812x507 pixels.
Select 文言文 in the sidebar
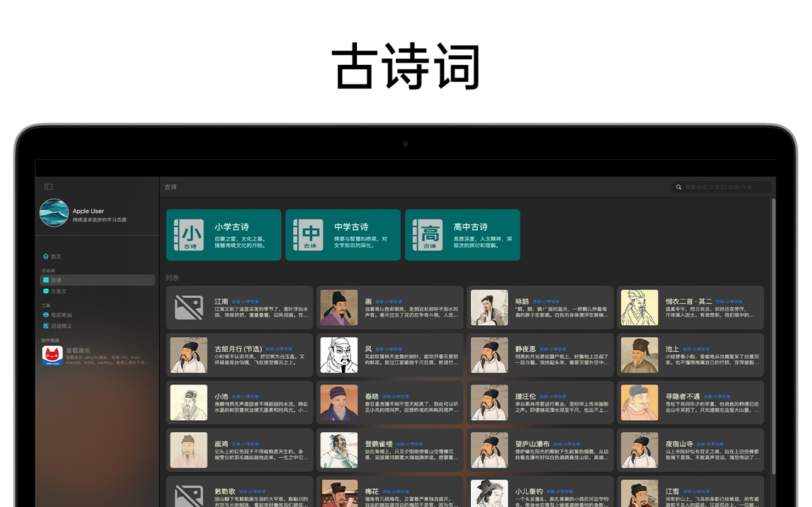(x=98, y=291)
